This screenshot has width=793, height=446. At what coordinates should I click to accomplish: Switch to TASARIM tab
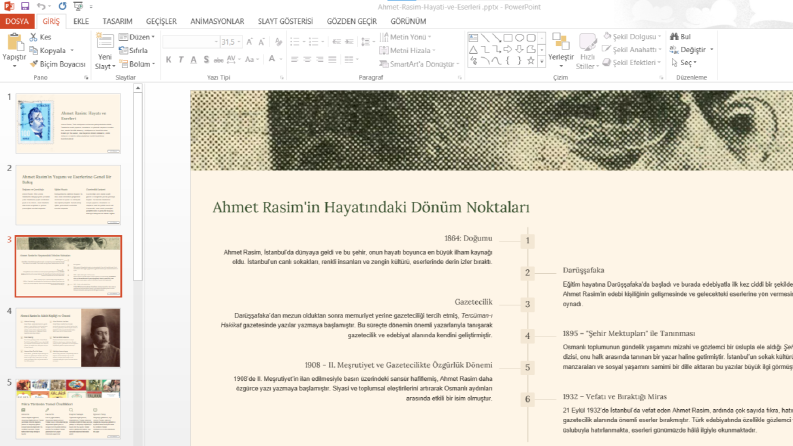click(117, 21)
